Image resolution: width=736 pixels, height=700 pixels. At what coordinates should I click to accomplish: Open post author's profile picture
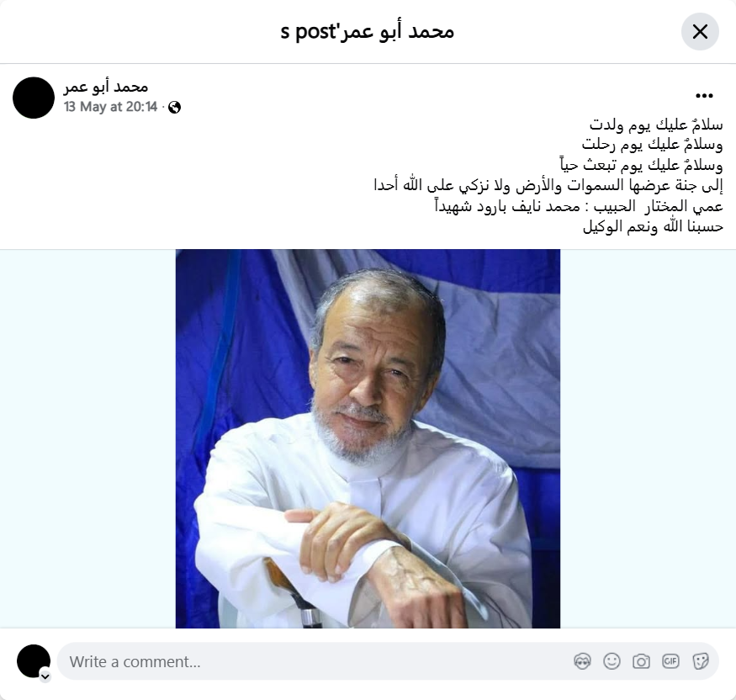click(x=34, y=98)
